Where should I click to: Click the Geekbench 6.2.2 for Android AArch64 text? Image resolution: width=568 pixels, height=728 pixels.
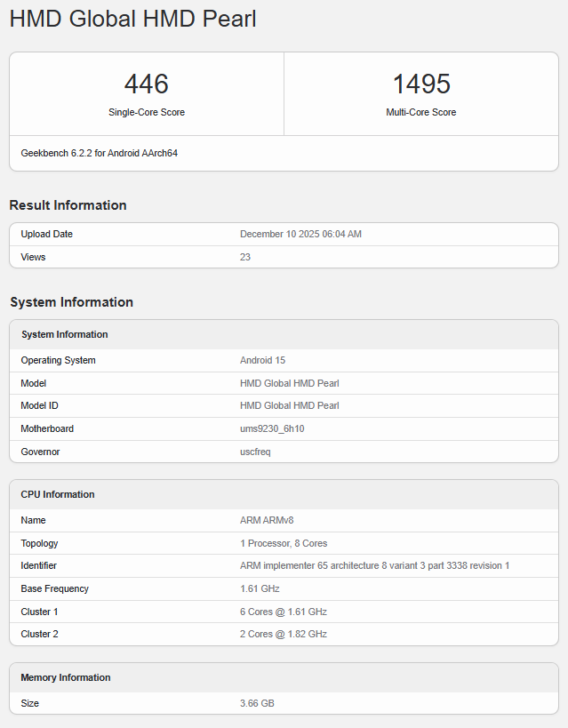click(x=100, y=153)
